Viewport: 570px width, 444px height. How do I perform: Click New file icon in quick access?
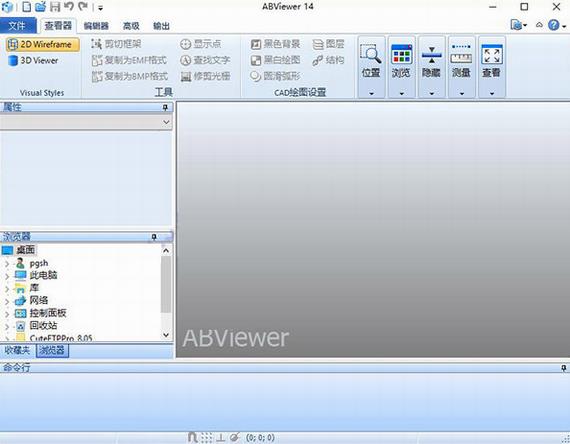27,7
